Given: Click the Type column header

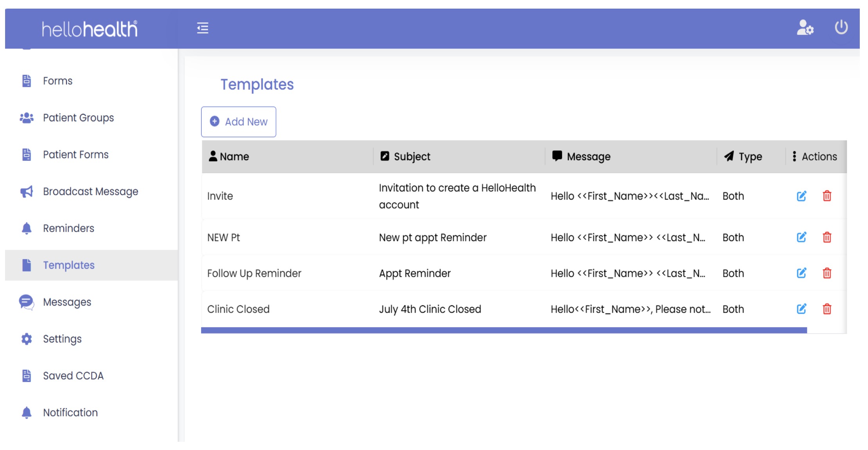Looking at the screenshot, I should coord(750,157).
